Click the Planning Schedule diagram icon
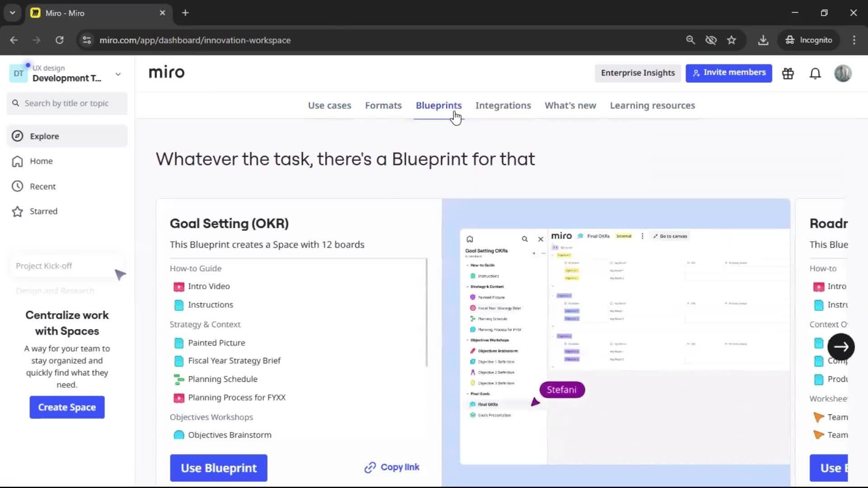 point(179,380)
